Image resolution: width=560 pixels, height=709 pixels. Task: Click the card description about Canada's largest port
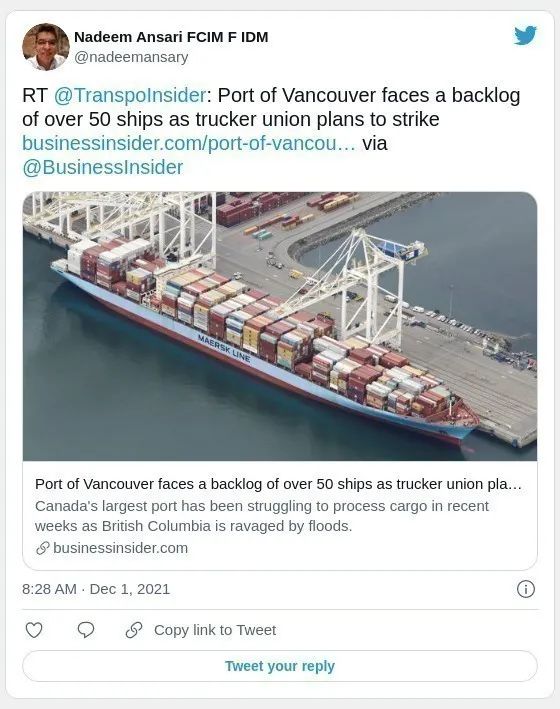point(262,516)
